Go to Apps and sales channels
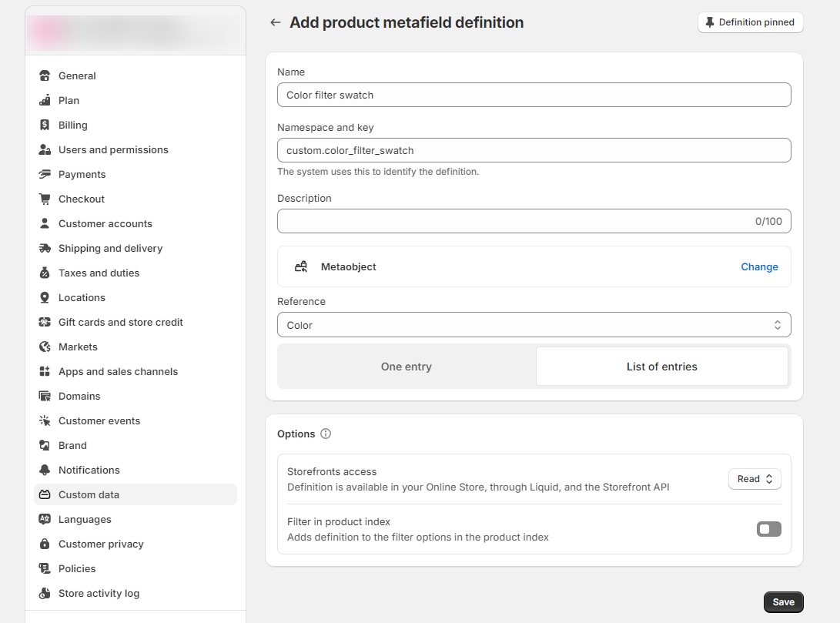The height and width of the screenshot is (623, 840). pos(118,371)
